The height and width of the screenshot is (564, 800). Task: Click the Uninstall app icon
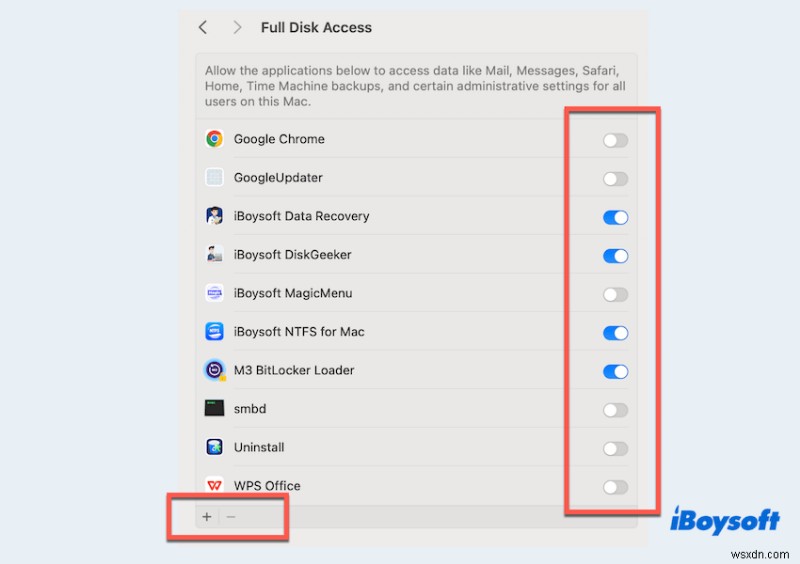[214, 447]
